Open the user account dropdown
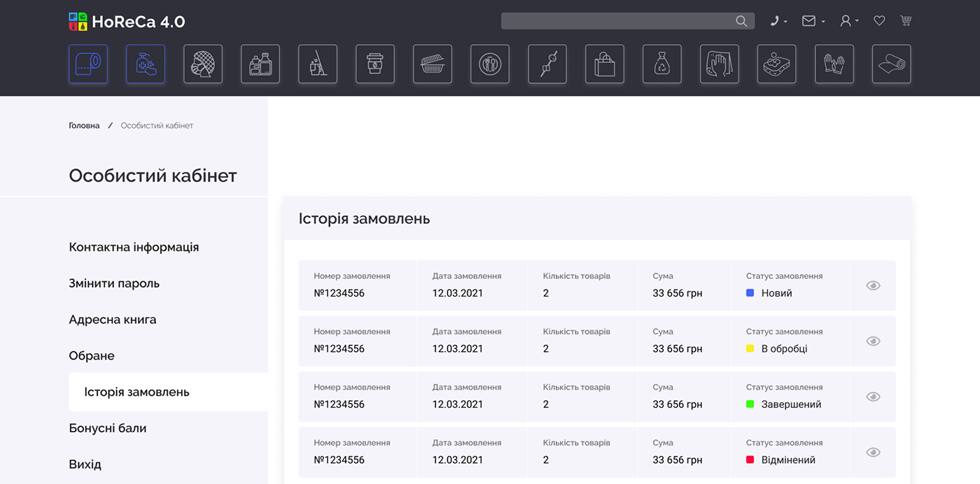This screenshot has height=484, width=980. (849, 21)
